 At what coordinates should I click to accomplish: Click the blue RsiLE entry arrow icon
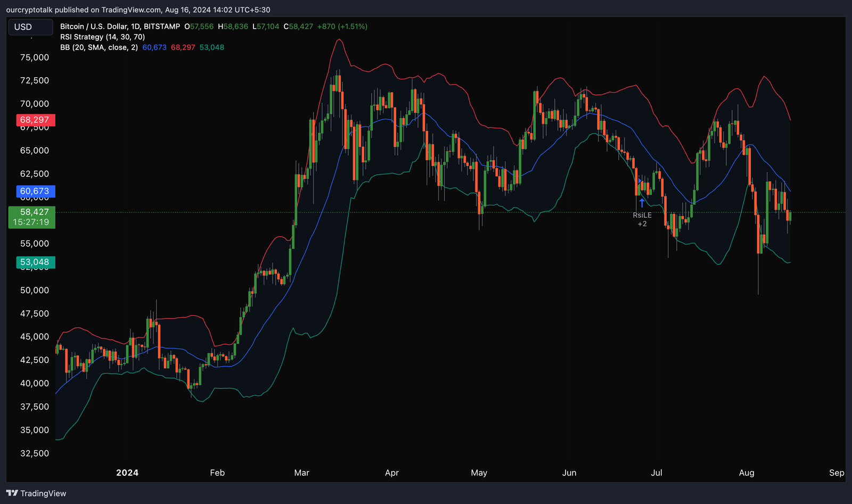[x=642, y=203]
